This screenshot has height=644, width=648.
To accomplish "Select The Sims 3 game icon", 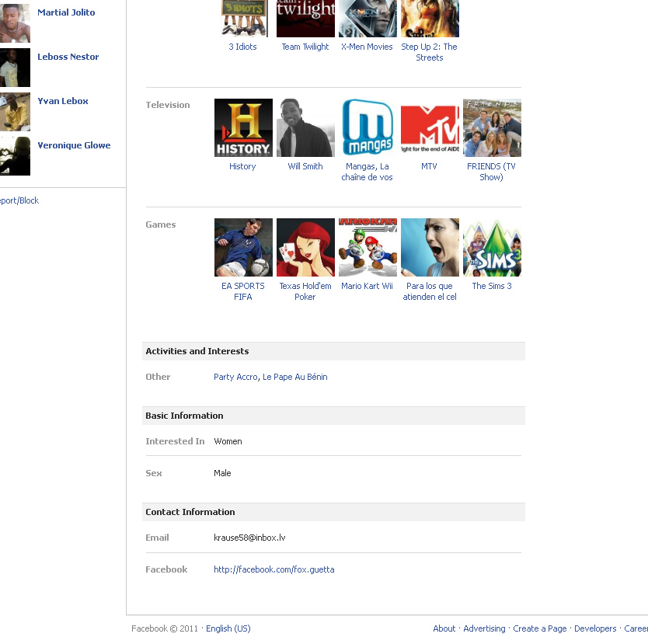I will pos(492,247).
